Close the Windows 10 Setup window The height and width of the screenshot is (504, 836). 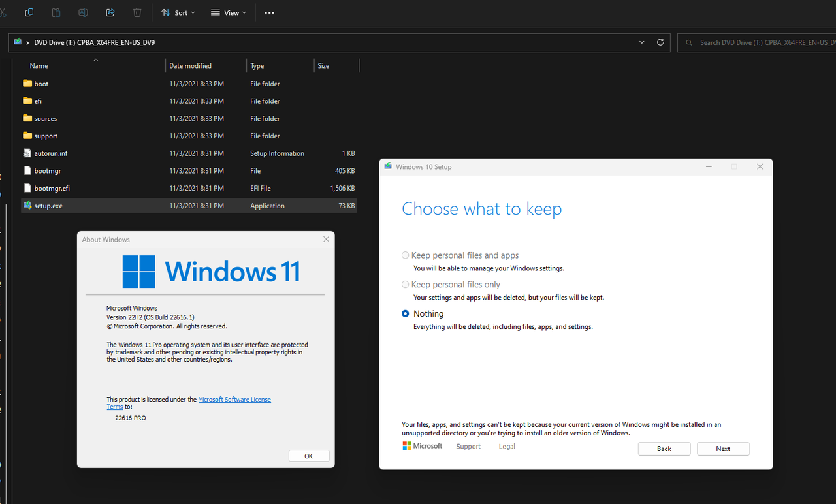[760, 167]
